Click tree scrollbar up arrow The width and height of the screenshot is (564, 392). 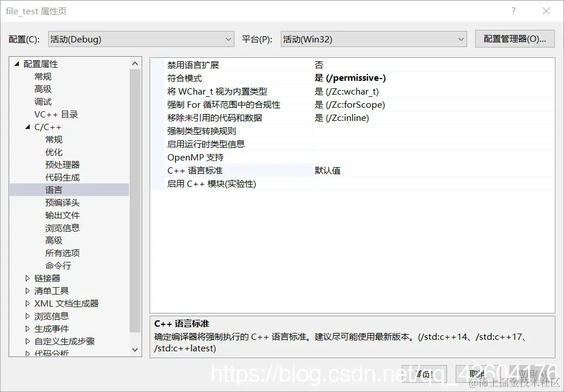135,64
